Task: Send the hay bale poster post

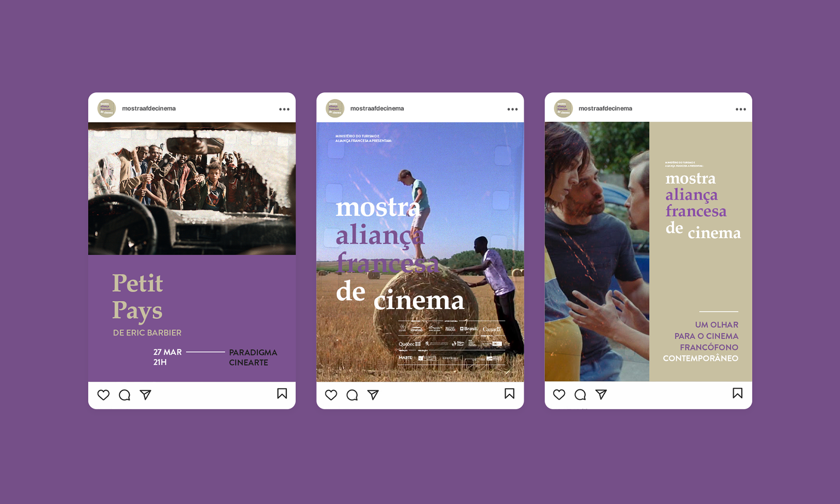Action: tap(373, 395)
